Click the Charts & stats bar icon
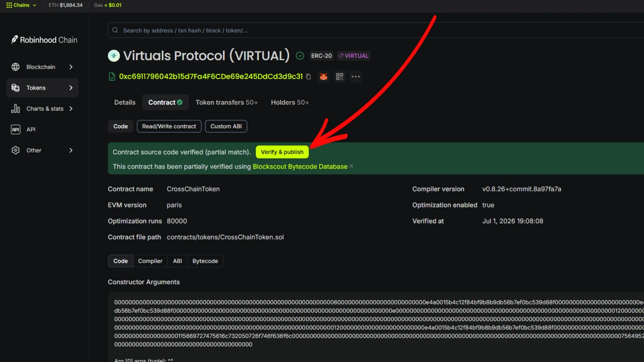Viewport: 644px width, 362px height. (15, 109)
